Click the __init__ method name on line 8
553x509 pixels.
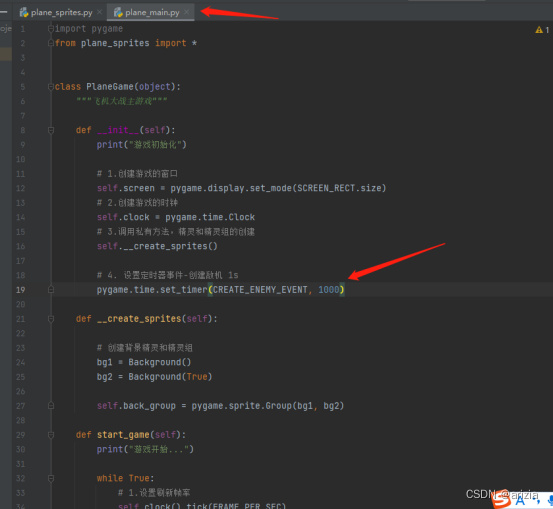pyautogui.click(x=118, y=131)
